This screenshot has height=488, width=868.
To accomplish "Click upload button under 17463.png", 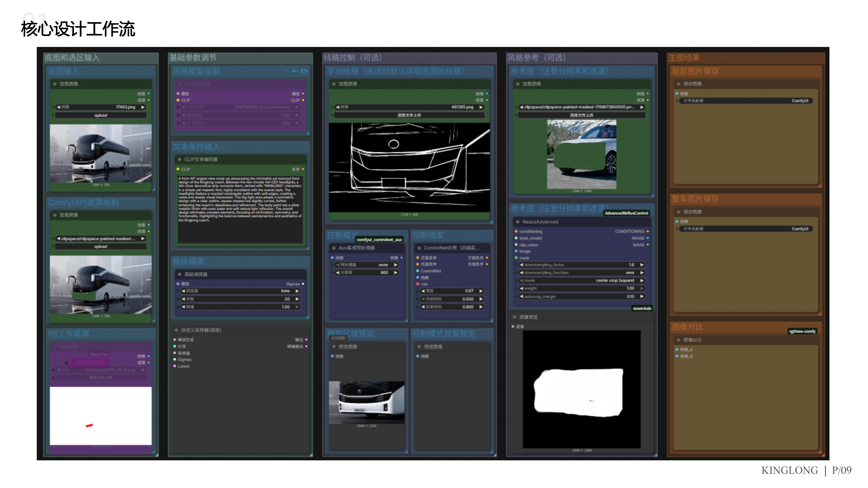I will [x=100, y=115].
